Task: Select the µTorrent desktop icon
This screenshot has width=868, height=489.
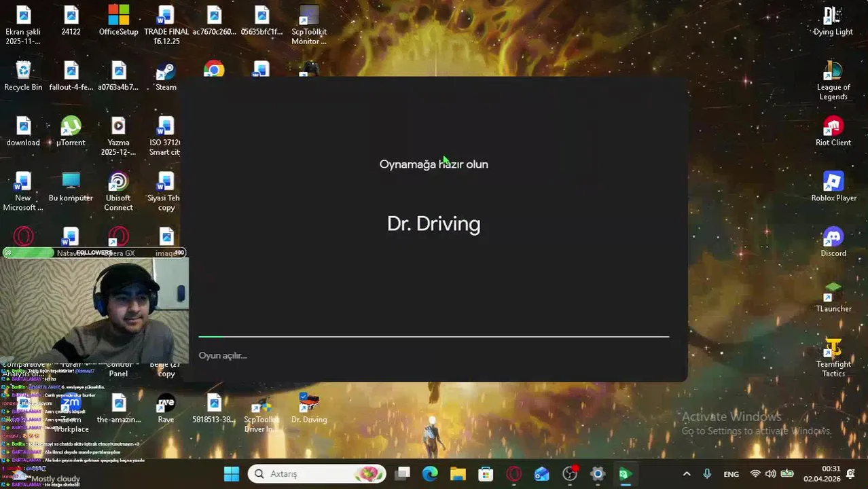Action: click(x=71, y=132)
